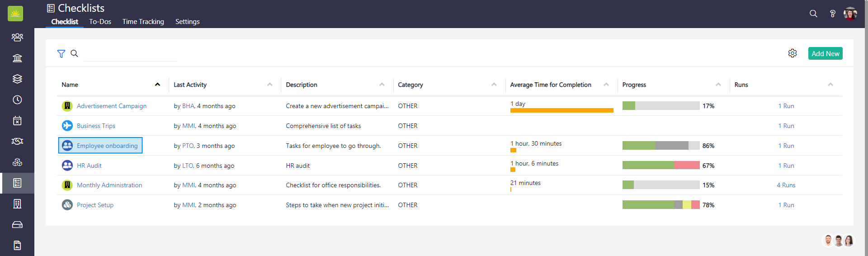
Task: Open the Monthly Administration checklist
Action: click(109, 185)
